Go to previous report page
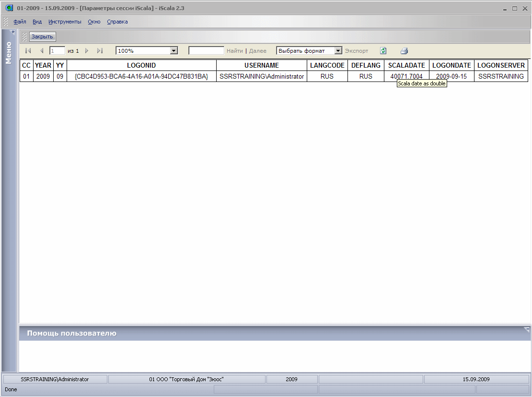532x397 pixels. [42, 51]
